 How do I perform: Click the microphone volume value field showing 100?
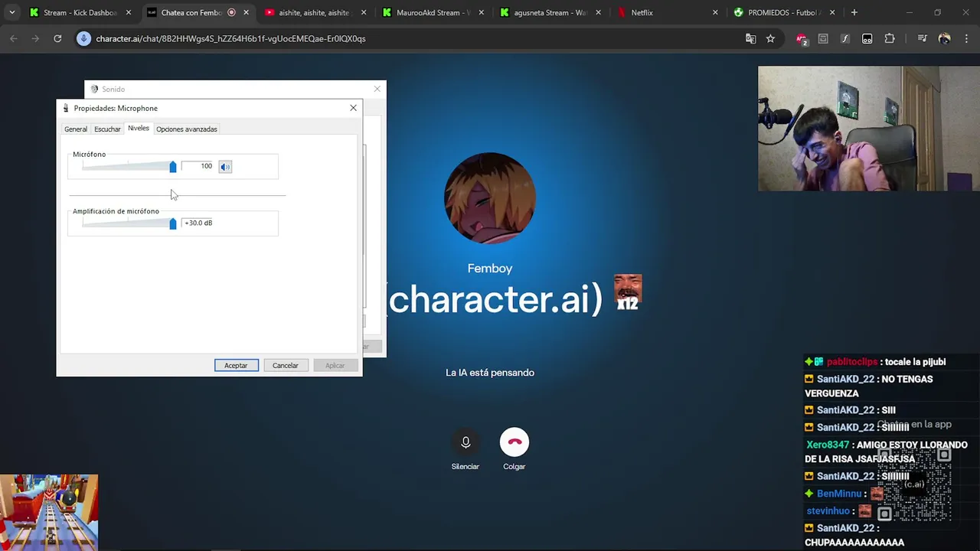[198, 166]
